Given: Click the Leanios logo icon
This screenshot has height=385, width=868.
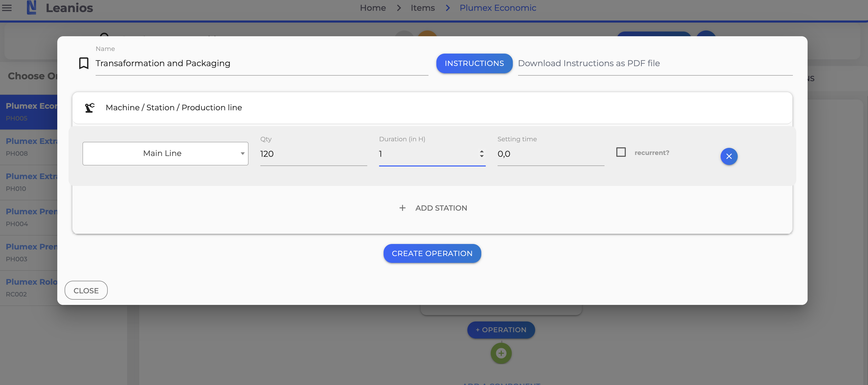Looking at the screenshot, I should (x=31, y=7).
